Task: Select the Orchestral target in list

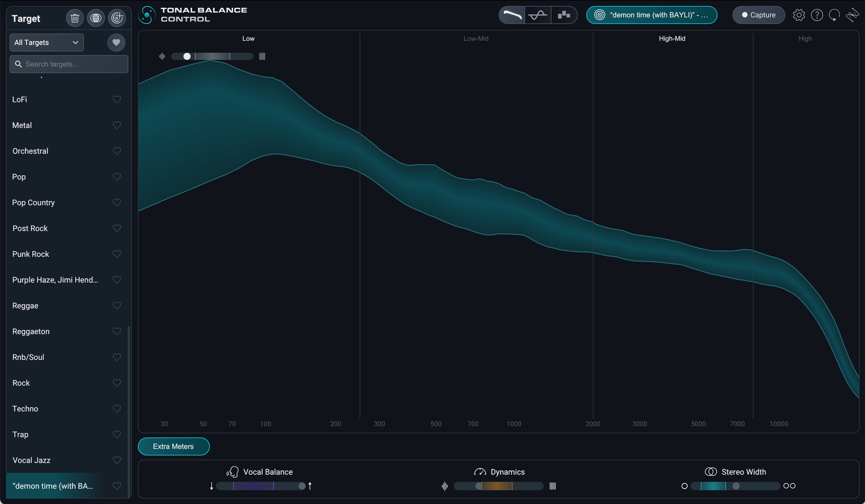Action: 30,151
